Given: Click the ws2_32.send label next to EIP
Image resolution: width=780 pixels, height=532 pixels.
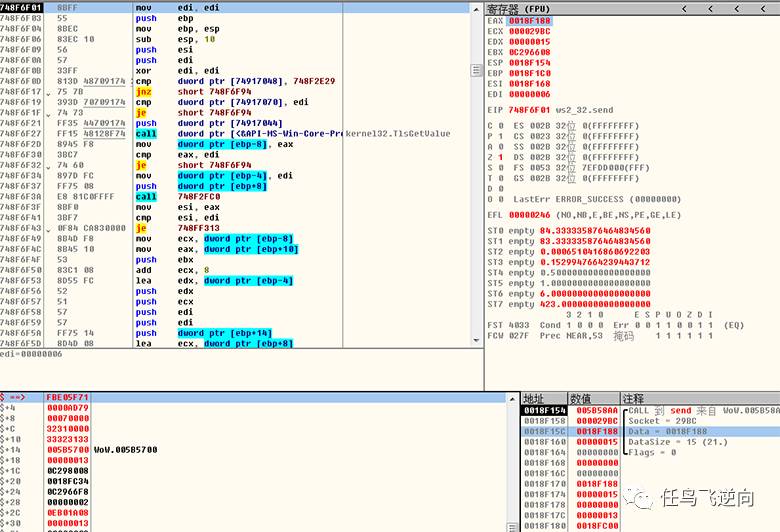Looking at the screenshot, I should click(585, 110).
